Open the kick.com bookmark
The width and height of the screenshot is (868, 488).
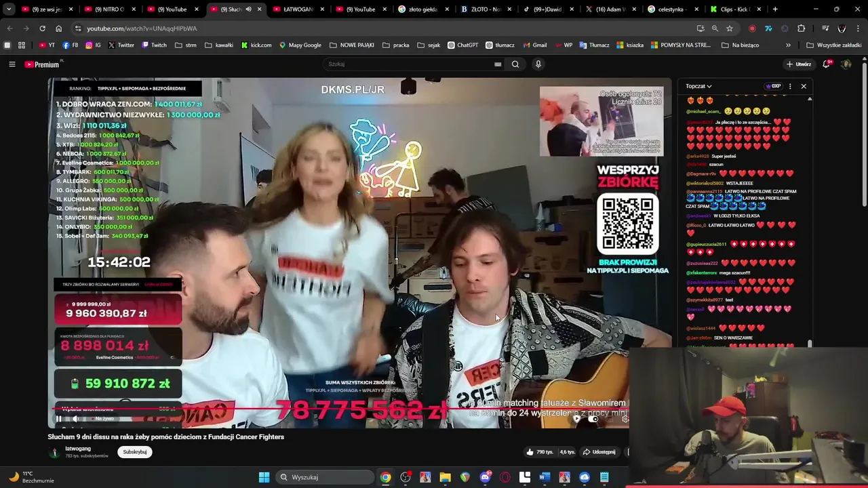click(257, 45)
